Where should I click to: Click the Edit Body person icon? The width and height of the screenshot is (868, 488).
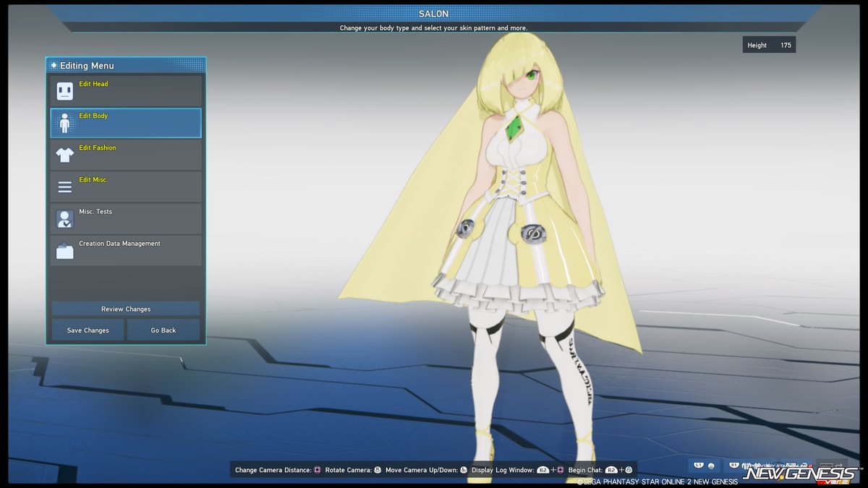64,121
